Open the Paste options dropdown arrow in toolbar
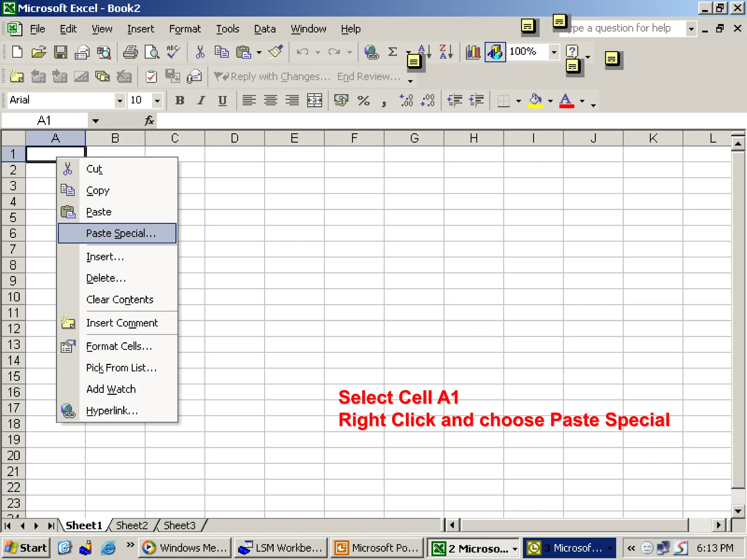 (259, 52)
